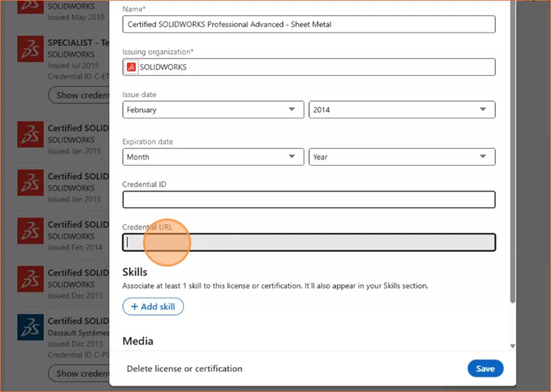Viewport: 551px width, 392px height.
Task: Click the logo beside the second Issued Jan 2015 certification
Action: point(31,183)
